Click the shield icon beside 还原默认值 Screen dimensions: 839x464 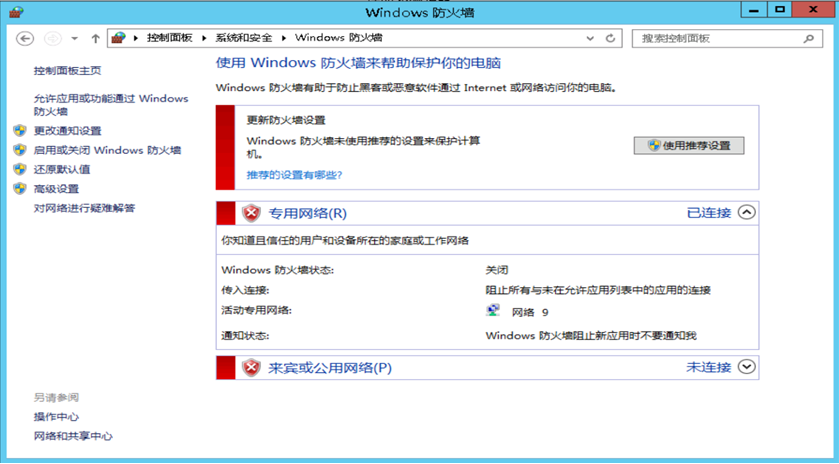coord(20,169)
